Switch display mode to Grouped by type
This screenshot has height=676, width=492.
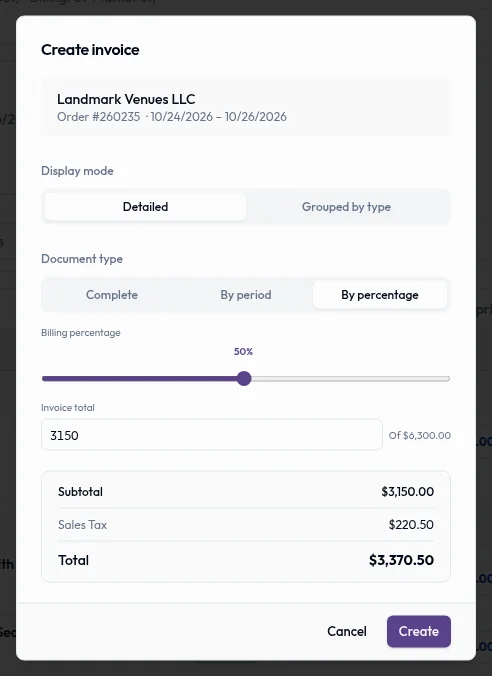coord(346,207)
